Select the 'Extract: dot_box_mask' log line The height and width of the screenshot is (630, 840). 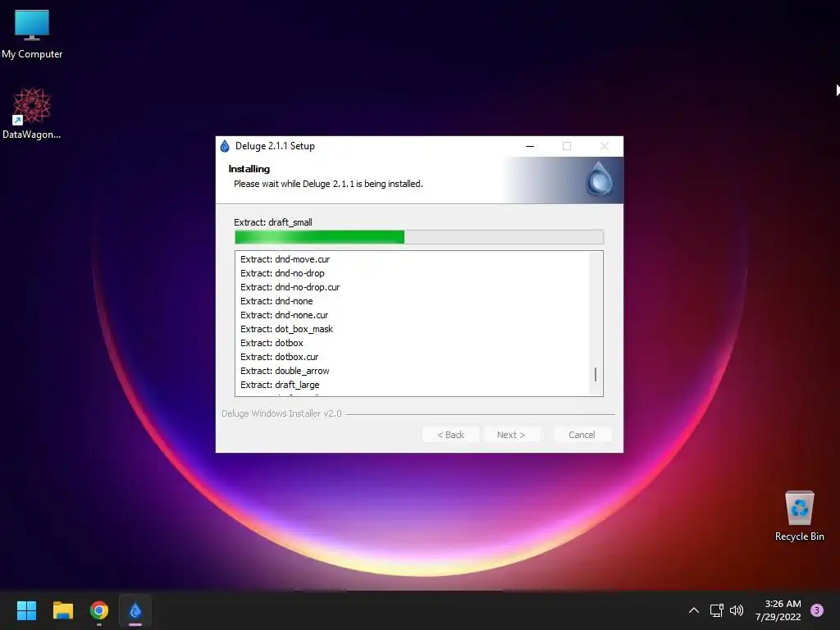pos(286,329)
